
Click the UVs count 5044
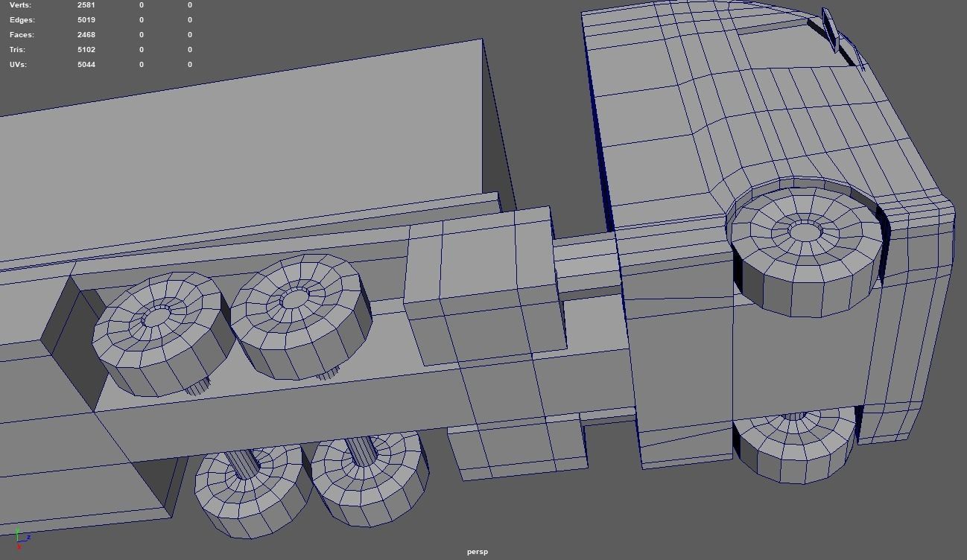(x=86, y=65)
